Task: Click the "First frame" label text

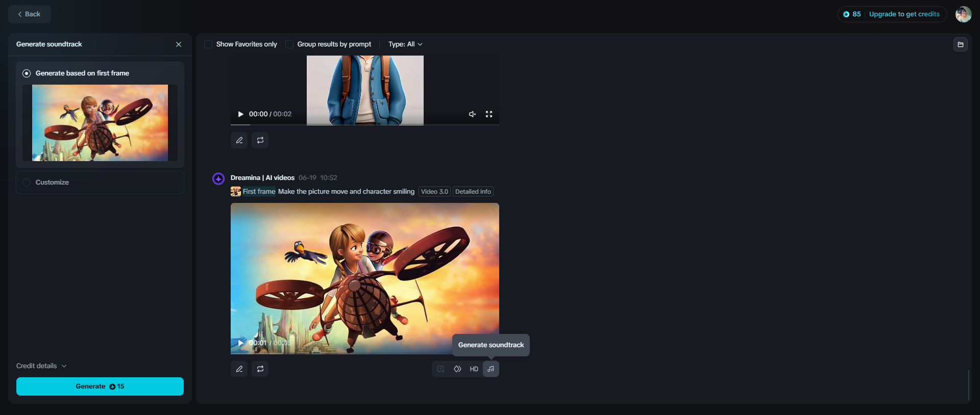Action: (259, 192)
